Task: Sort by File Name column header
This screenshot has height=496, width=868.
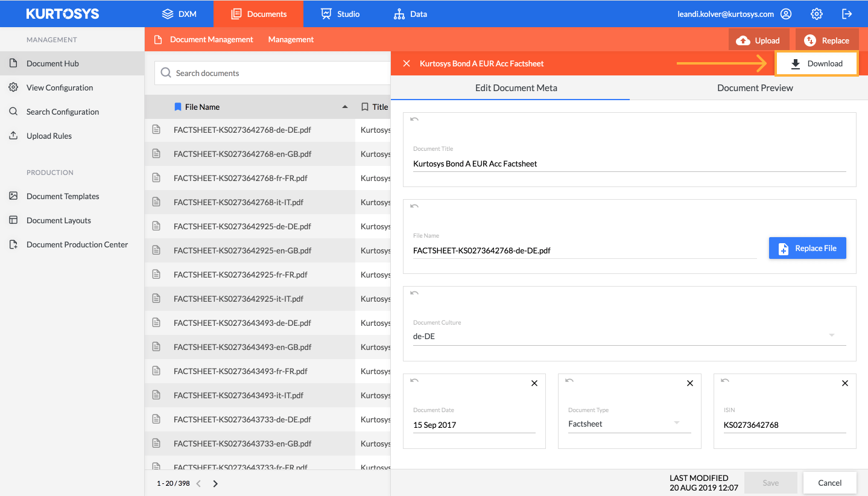Action: click(x=202, y=107)
